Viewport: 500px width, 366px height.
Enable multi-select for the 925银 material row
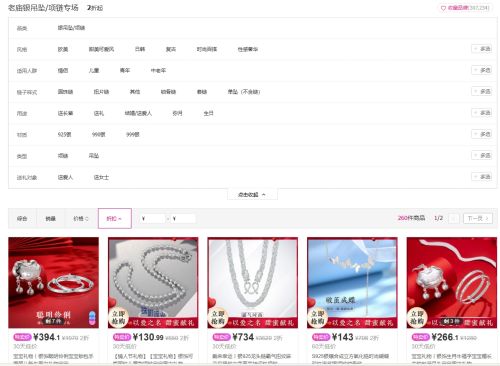[x=481, y=134]
